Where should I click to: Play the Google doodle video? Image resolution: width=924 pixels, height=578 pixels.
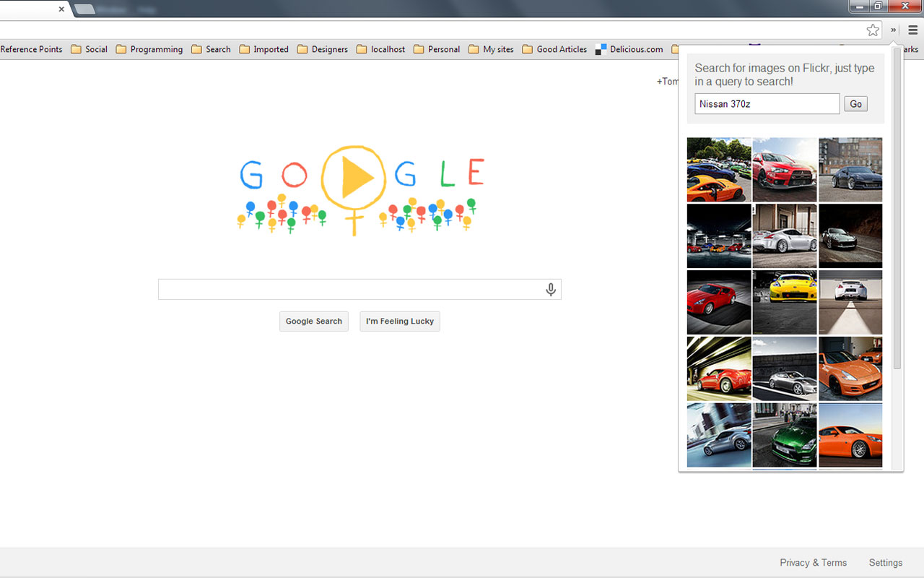(x=354, y=177)
